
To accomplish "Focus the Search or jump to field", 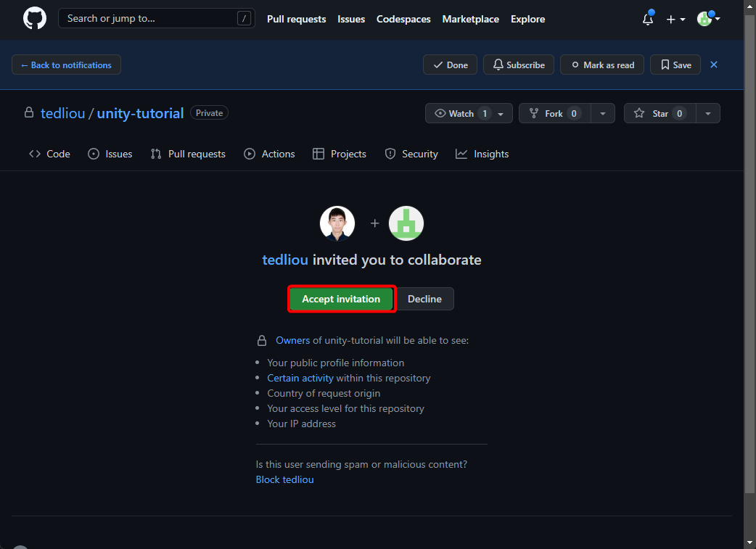I will (156, 18).
